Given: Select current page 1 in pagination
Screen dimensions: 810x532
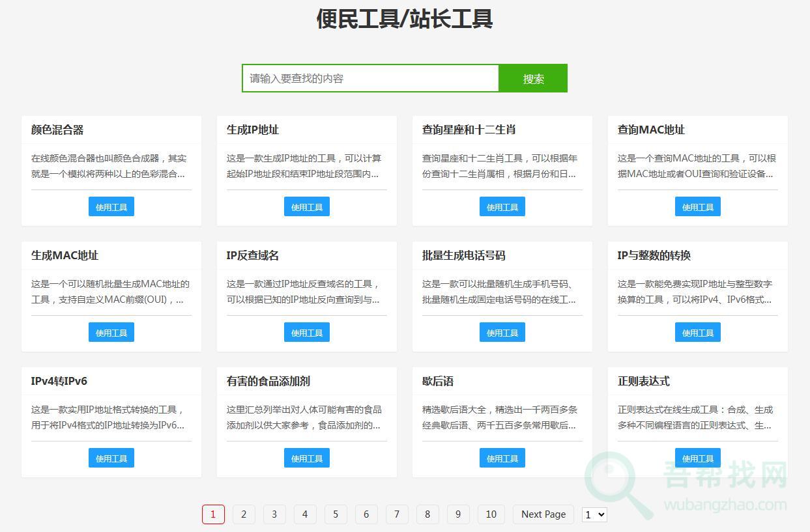Looking at the screenshot, I should pyautogui.click(x=213, y=514).
